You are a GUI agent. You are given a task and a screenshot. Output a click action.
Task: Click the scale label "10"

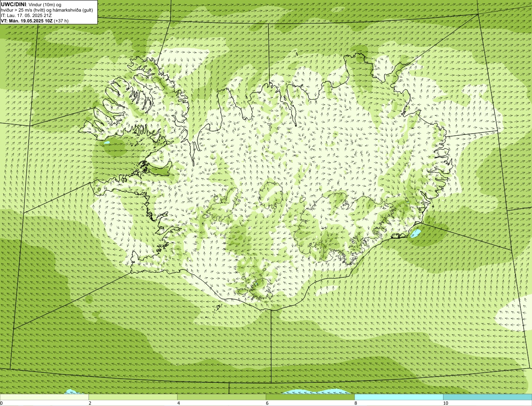446,403
